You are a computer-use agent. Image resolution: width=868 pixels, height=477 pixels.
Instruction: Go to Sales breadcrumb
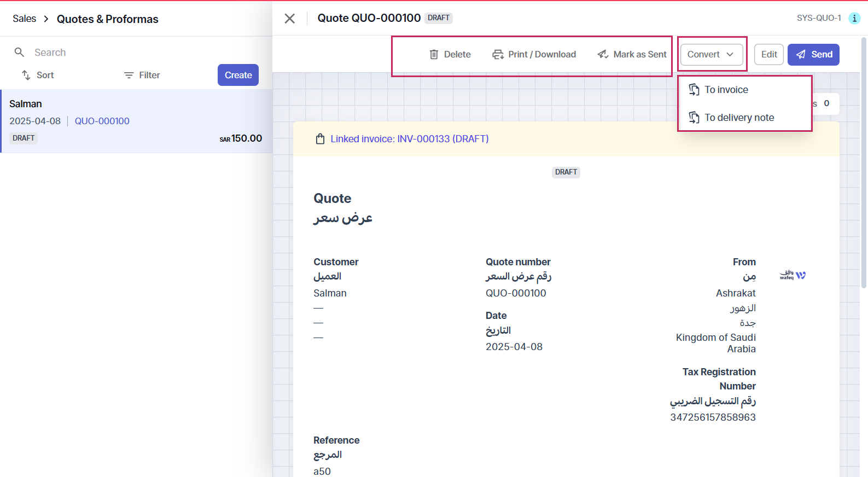point(25,19)
